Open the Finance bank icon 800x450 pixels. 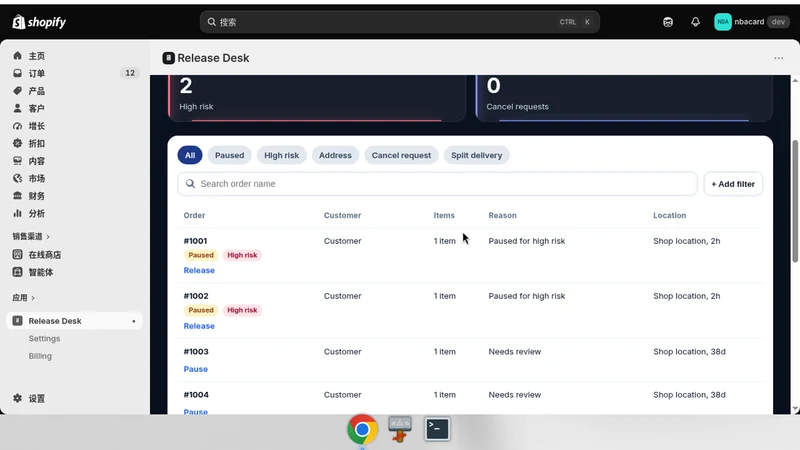pos(17,195)
